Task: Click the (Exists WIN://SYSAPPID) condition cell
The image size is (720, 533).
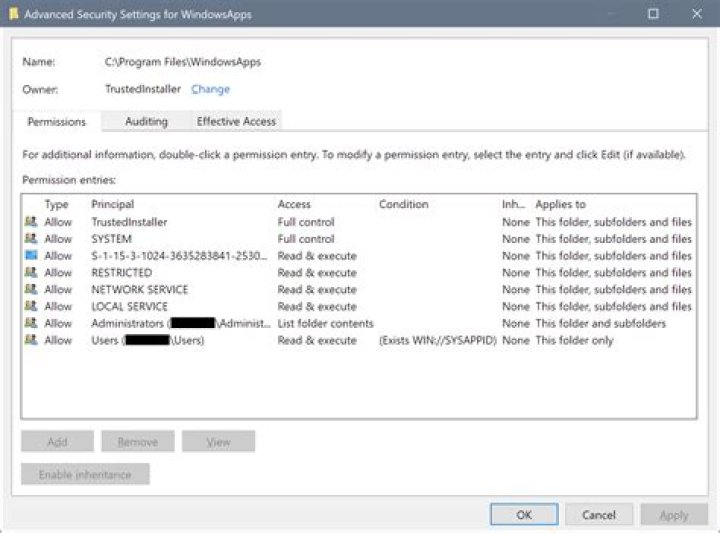Action: pyautogui.click(x=438, y=340)
